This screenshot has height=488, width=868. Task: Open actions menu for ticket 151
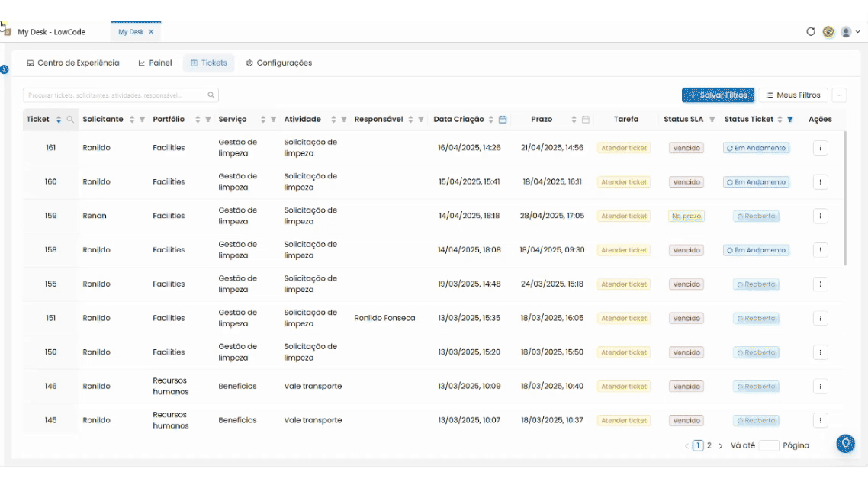821,318
